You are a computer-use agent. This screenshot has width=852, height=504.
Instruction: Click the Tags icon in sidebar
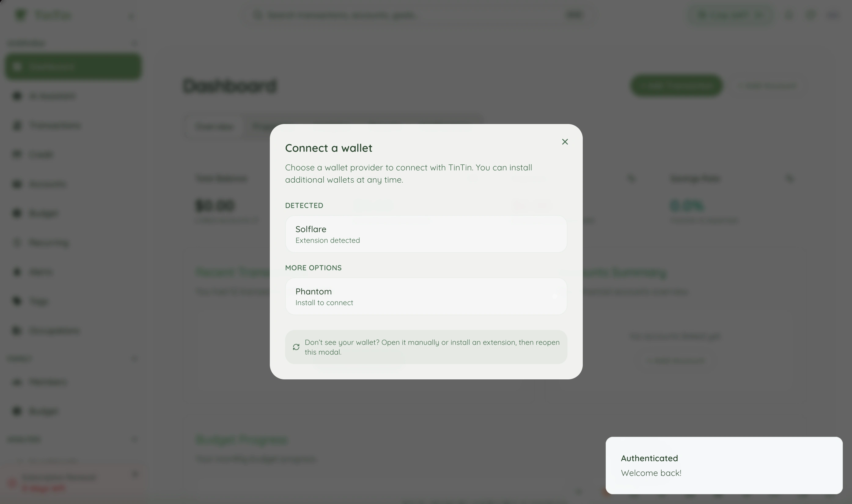[17, 301]
